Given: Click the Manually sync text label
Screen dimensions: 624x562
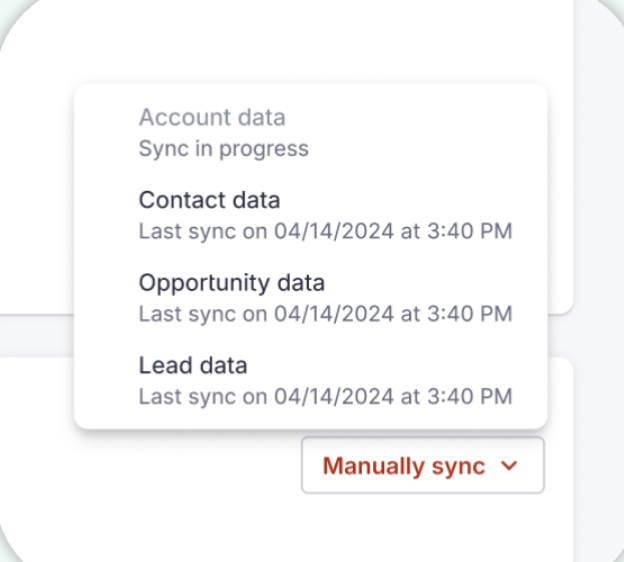Looking at the screenshot, I should [404, 466].
